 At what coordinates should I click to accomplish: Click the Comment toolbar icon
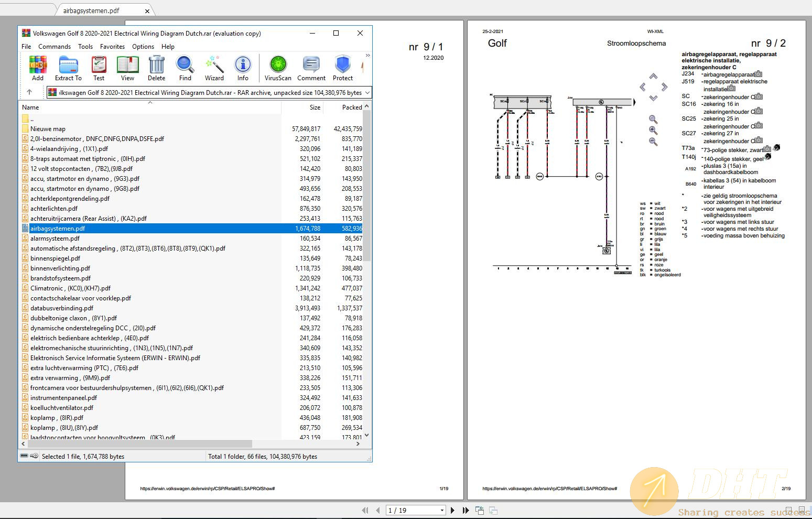click(x=311, y=69)
